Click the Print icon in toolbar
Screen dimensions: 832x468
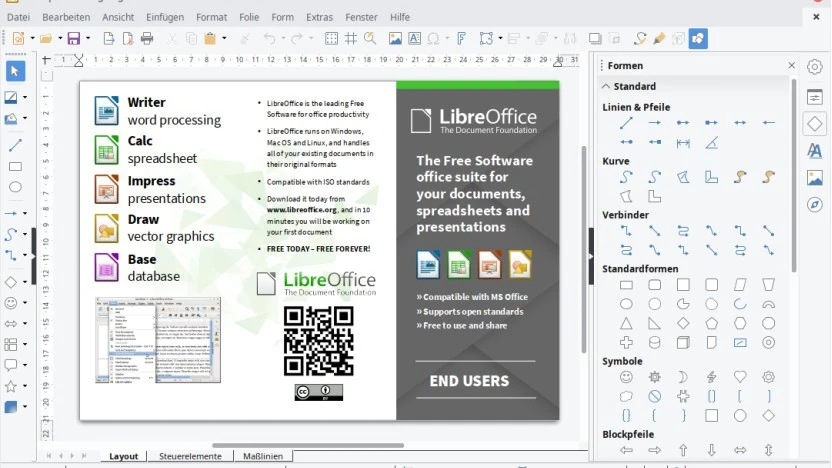[x=147, y=39]
